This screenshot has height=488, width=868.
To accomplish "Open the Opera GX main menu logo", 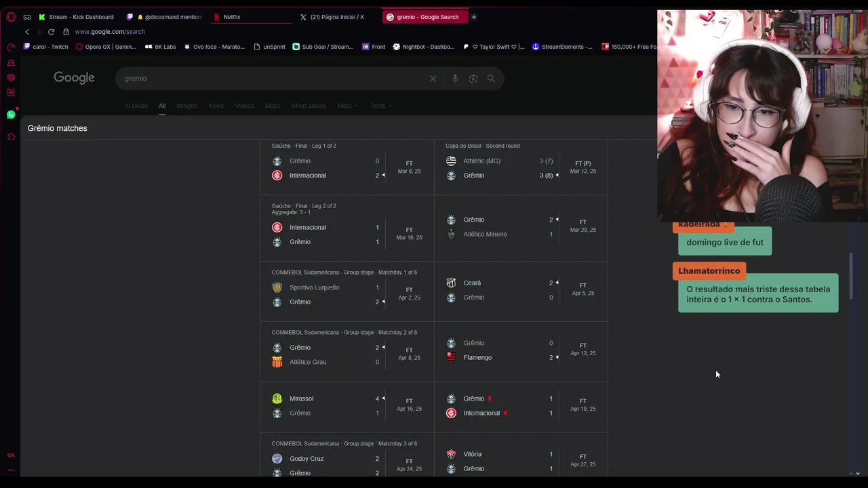I will click(11, 17).
